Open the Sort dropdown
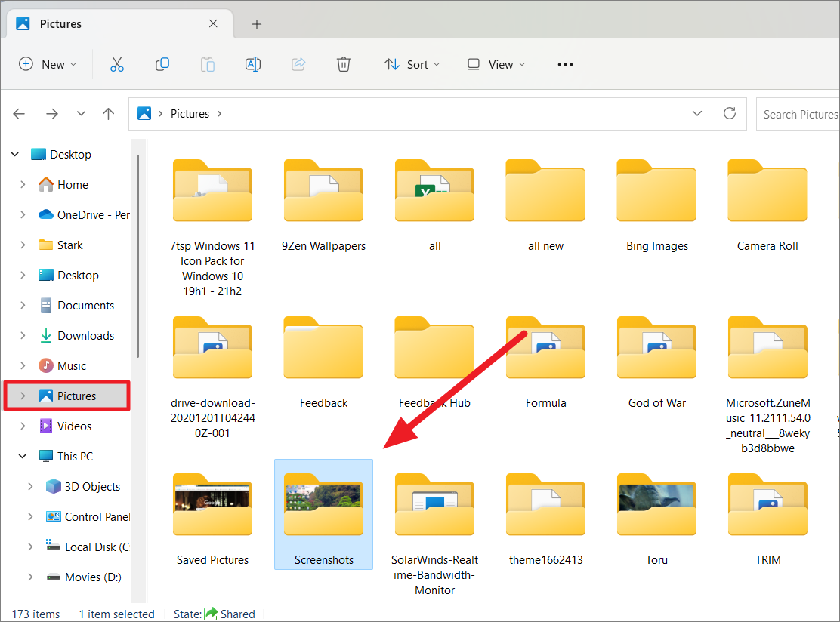The height and width of the screenshot is (622, 840). 412,64
